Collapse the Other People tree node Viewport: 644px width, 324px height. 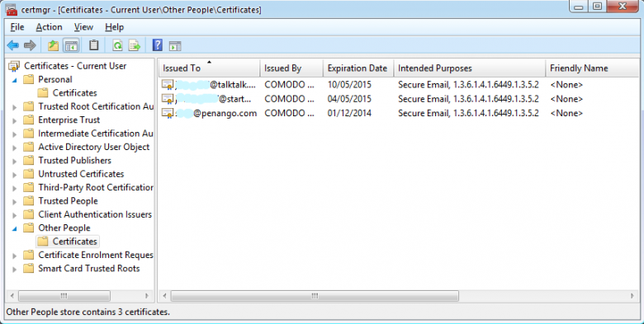point(15,228)
